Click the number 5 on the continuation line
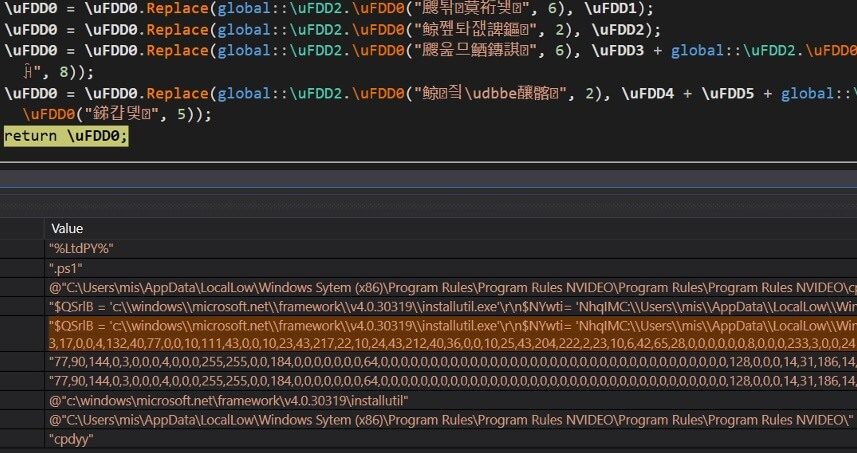The image size is (857, 453). click(181, 115)
